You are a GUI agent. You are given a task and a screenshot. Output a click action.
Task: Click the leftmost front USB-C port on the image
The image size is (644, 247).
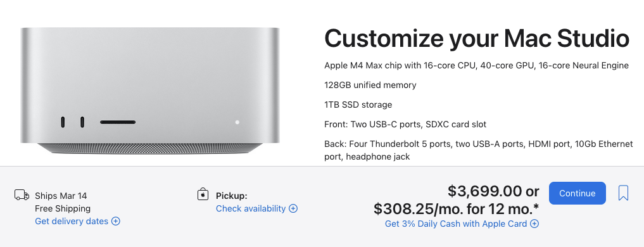click(63, 122)
